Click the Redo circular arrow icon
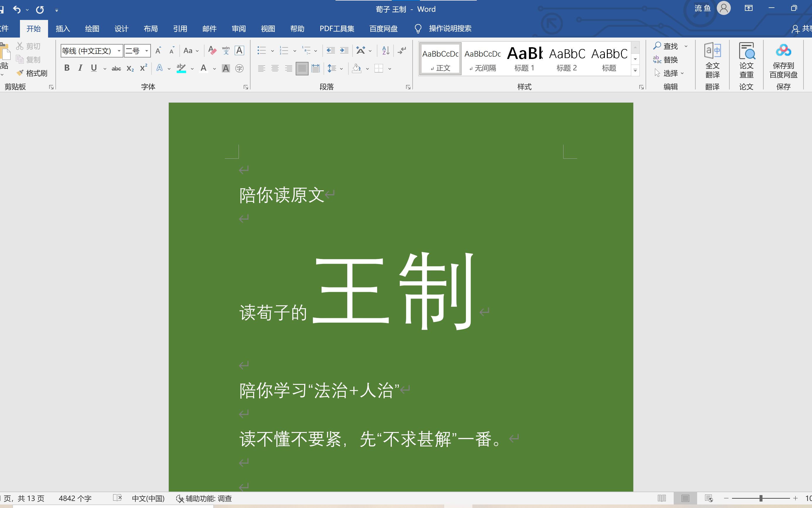The height and width of the screenshot is (508, 812). (x=40, y=10)
